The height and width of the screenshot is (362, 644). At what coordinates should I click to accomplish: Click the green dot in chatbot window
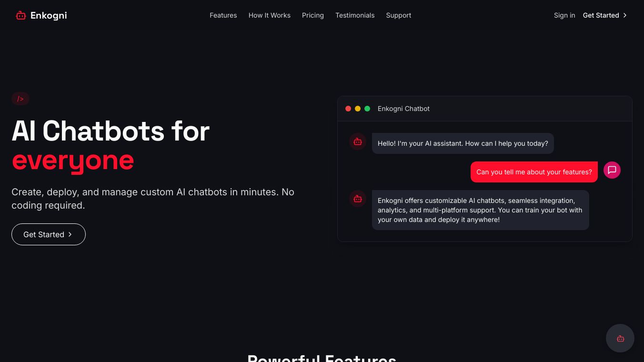coord(367,109)
